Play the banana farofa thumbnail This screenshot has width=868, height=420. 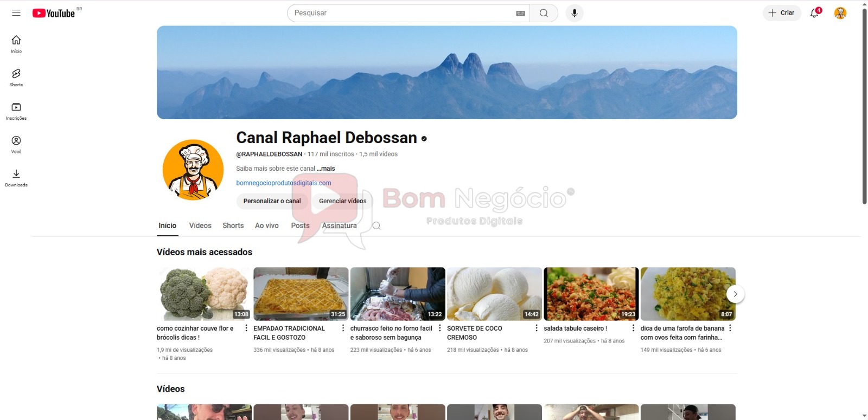coord(688,294)
